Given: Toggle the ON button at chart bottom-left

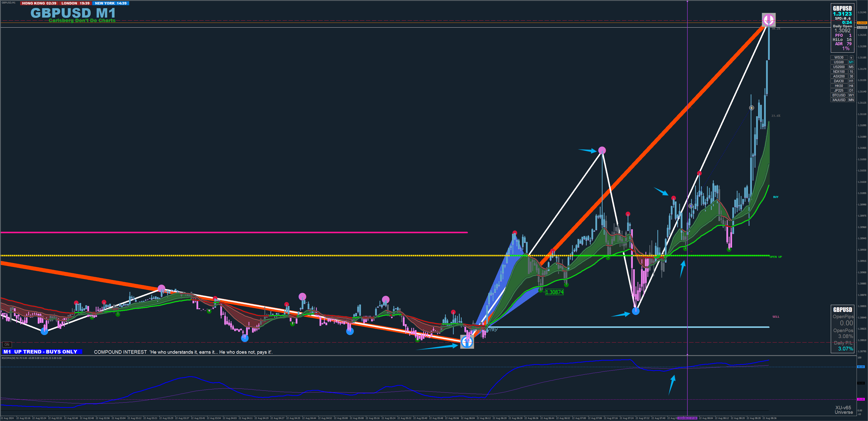Looking at the screenshot, I should 7,344.
